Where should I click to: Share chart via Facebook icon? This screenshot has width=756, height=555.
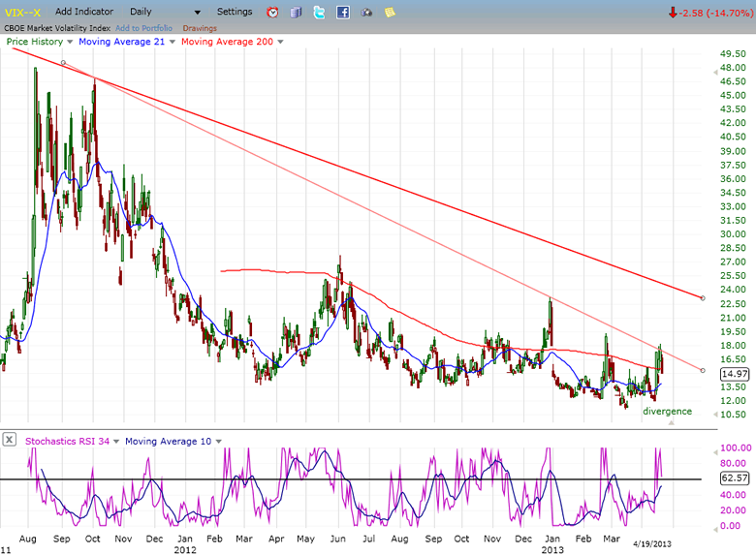pyautogui.click(x=343, y=13)
